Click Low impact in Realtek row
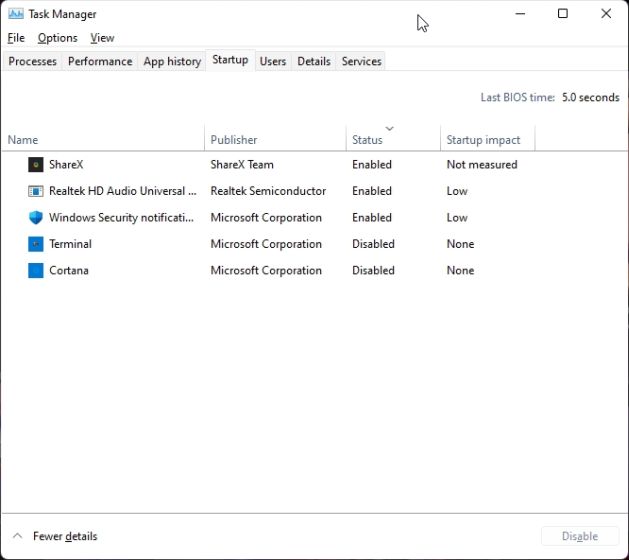 point(457,191)
